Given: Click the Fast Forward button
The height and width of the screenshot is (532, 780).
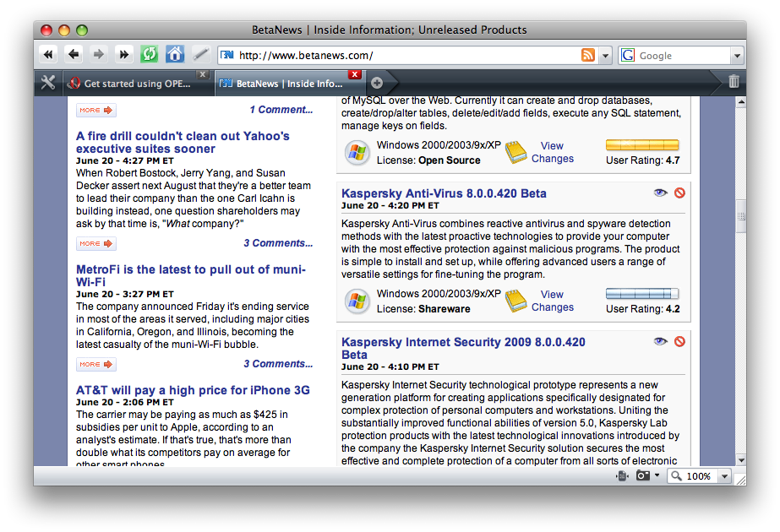Looking at the screenshot, I should click(124, 54).
